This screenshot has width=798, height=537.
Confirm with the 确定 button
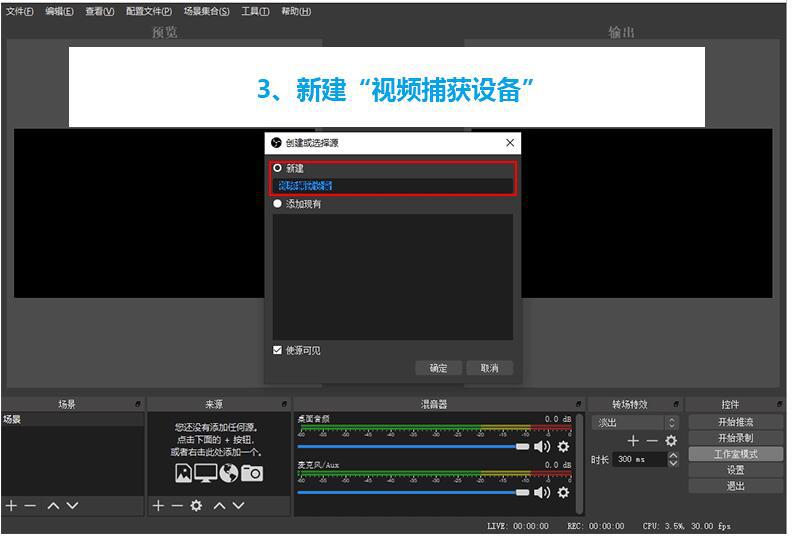click(x=438, y=368)
